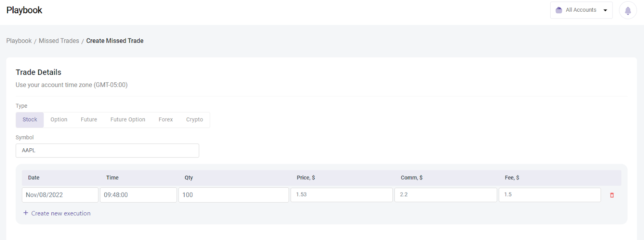This screenshot has width=644, height=240.
Task: Delete the execution row with trash icon
Action: [x=612, y=195]
